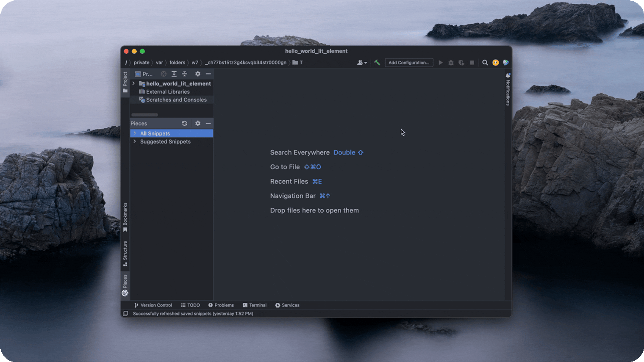The width and height of the screenshot is (644, 362).
Task: Open the Add Configuration dialog
Action: 409,63
